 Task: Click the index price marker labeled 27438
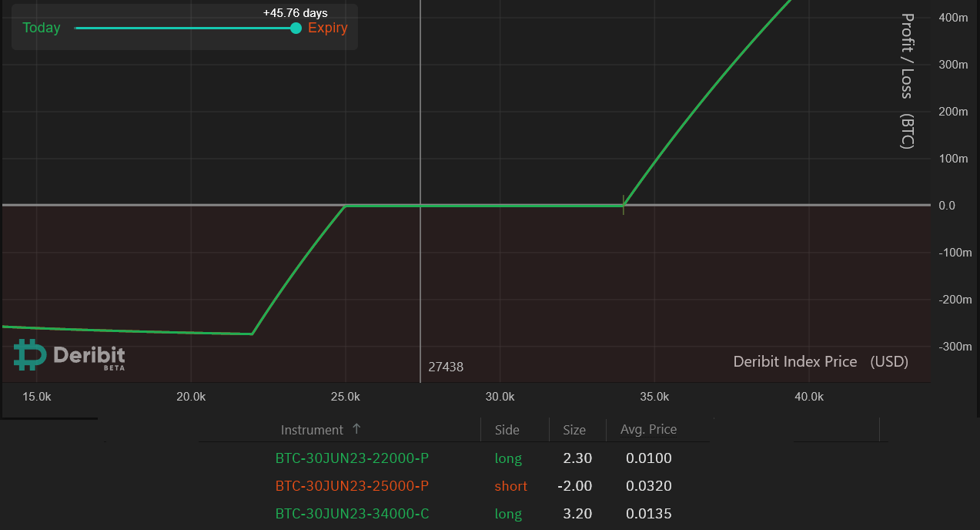click(446, 367)
